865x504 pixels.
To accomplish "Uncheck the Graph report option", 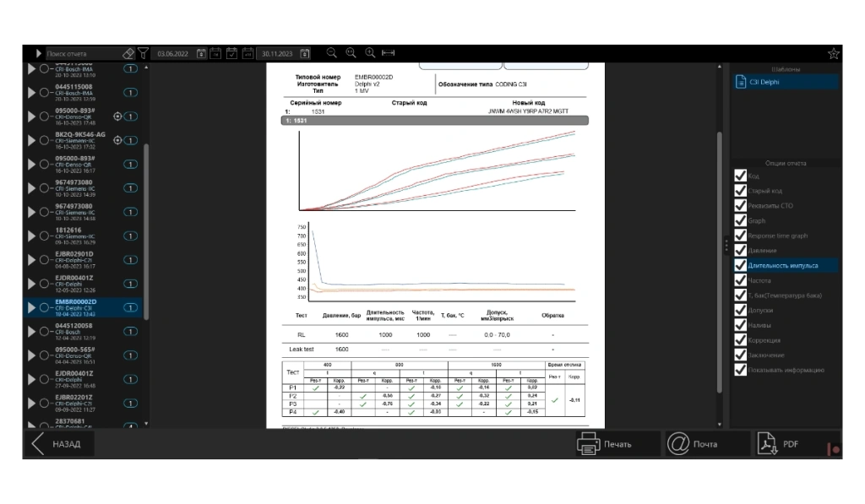I will point(740,221).
